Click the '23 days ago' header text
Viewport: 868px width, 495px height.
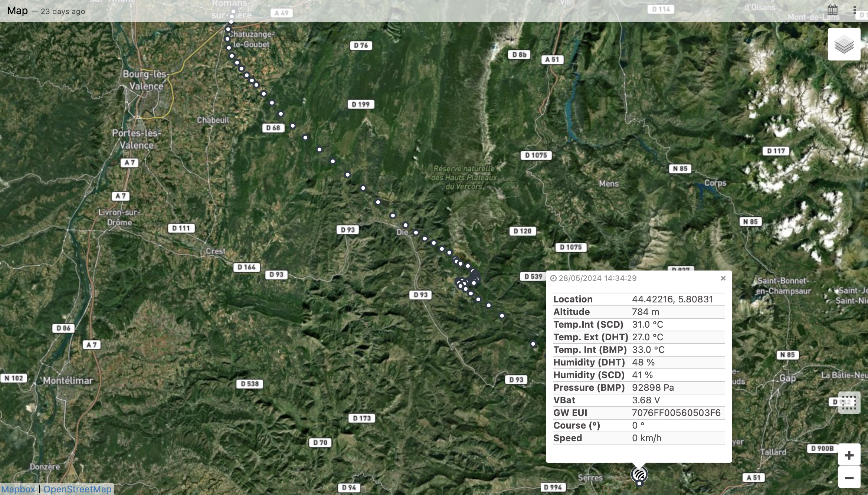(x=63, y=12)
